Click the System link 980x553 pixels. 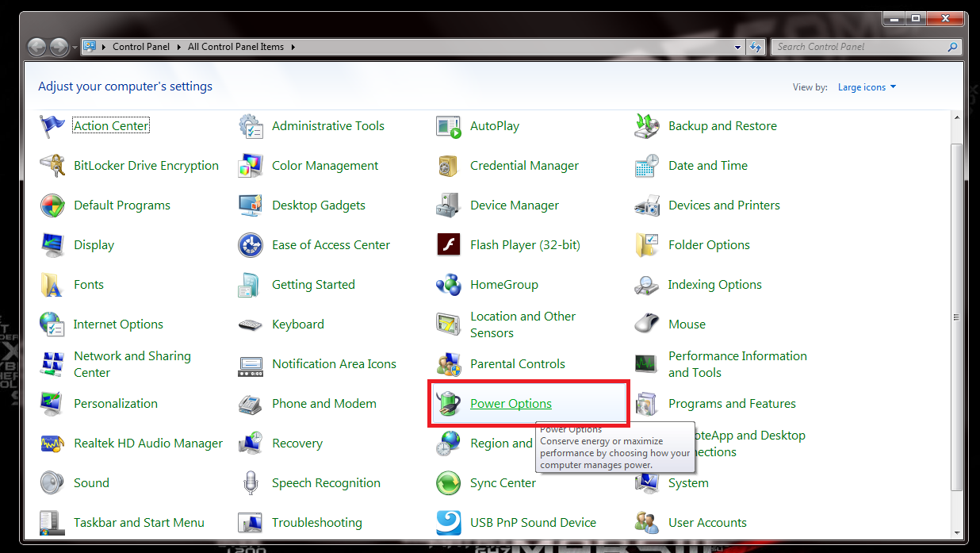coord(688,483)
